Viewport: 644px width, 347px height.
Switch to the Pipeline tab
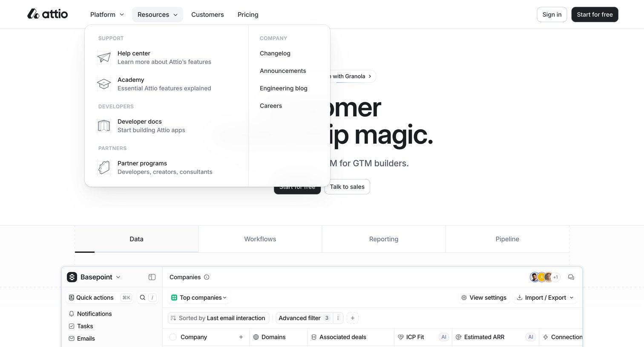[x=507, y=239]
